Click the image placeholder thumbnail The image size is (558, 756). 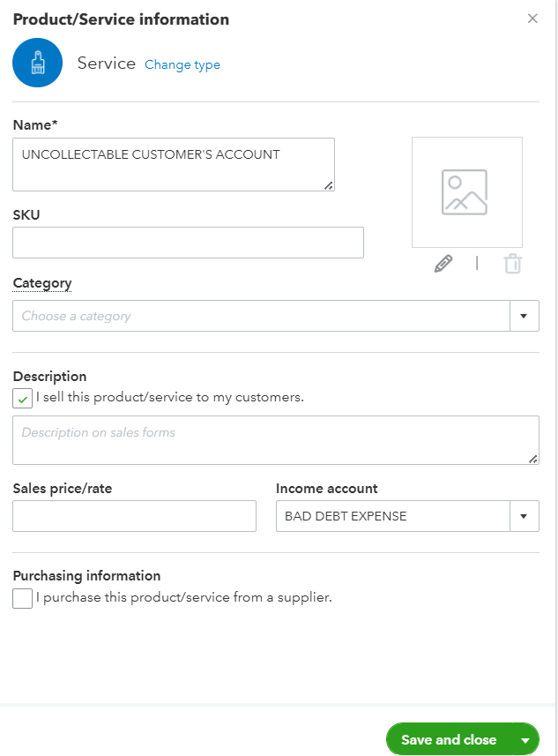point(466,192)
